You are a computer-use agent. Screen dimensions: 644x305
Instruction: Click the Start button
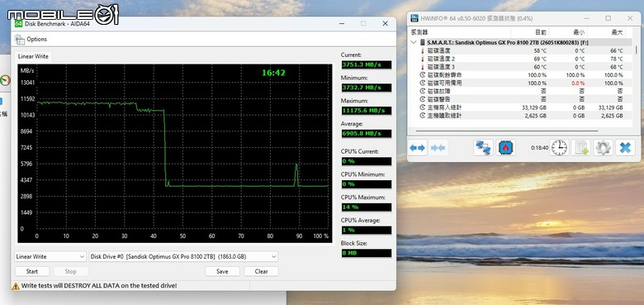pyautogui.click(x=32, y=271)
